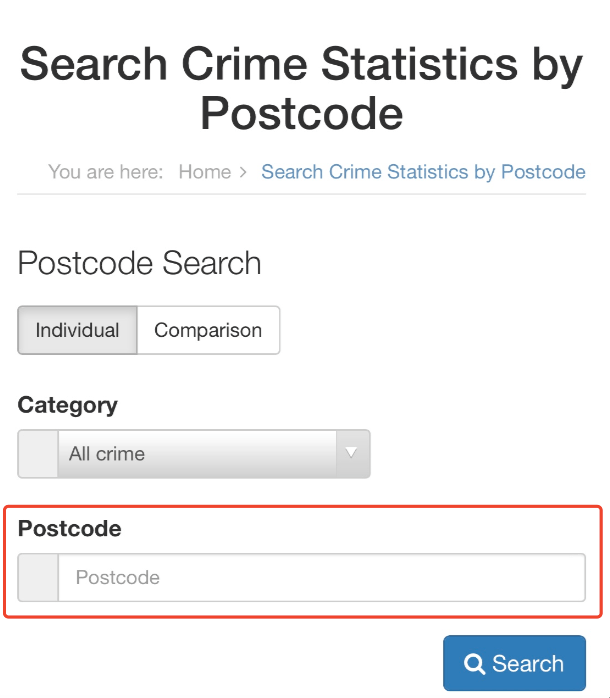Click the Postcode Search section heading

pyautogui.click(x=140, y=264)
